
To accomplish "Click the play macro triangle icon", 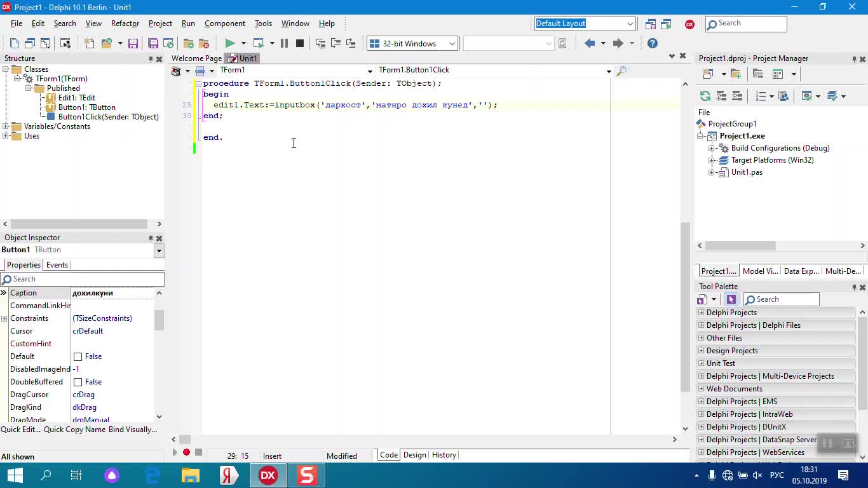I will point(175,452).
